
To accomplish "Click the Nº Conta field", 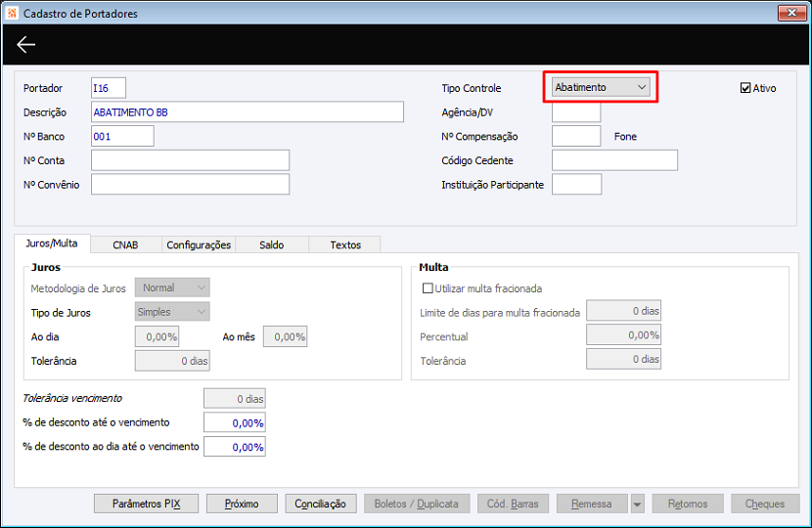I will coord(190,160).
